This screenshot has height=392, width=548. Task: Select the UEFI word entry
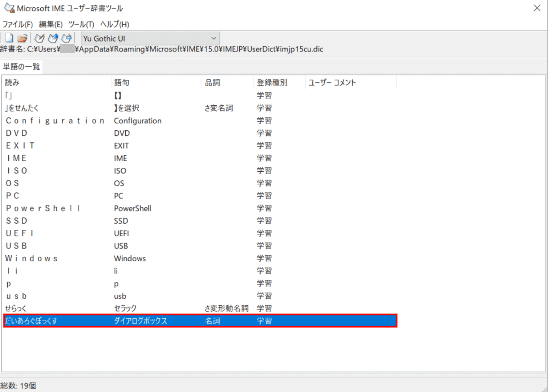click(x=200, y=233)
